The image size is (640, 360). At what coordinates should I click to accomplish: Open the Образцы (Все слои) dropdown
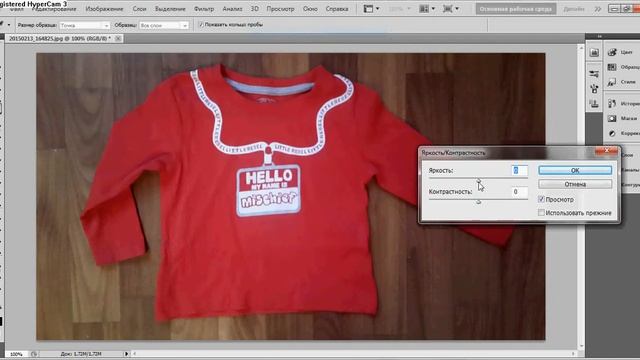(164, 25)
